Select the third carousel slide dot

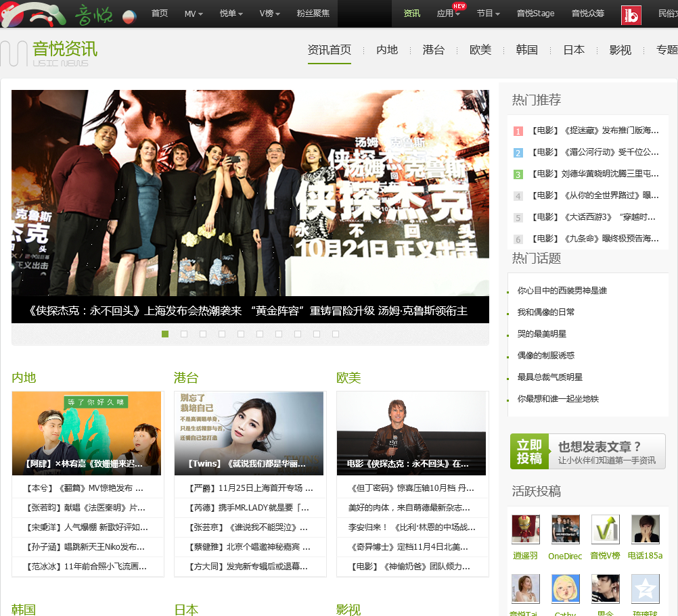[203, 334]
